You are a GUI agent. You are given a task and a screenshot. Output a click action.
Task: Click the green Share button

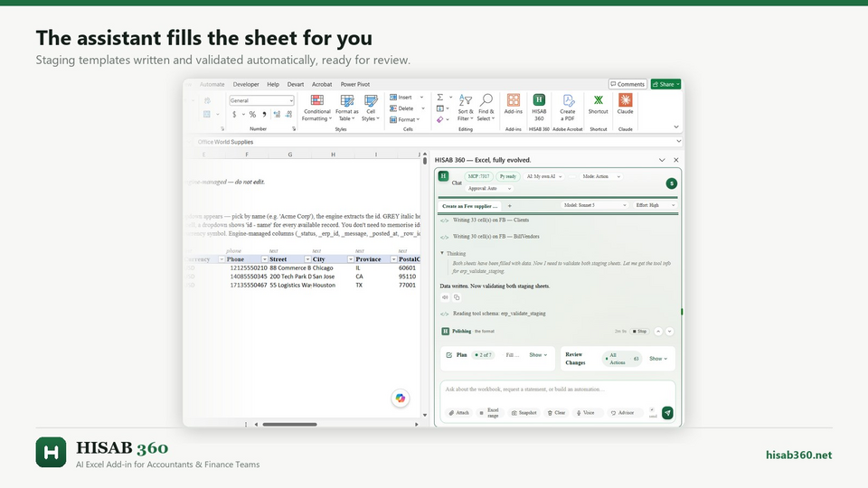[666, 84]
